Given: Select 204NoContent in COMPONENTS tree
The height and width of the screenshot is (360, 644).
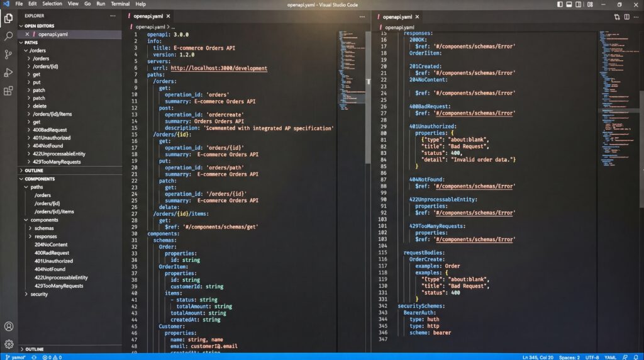Looking at the screenshot, I should coord(51,245).
